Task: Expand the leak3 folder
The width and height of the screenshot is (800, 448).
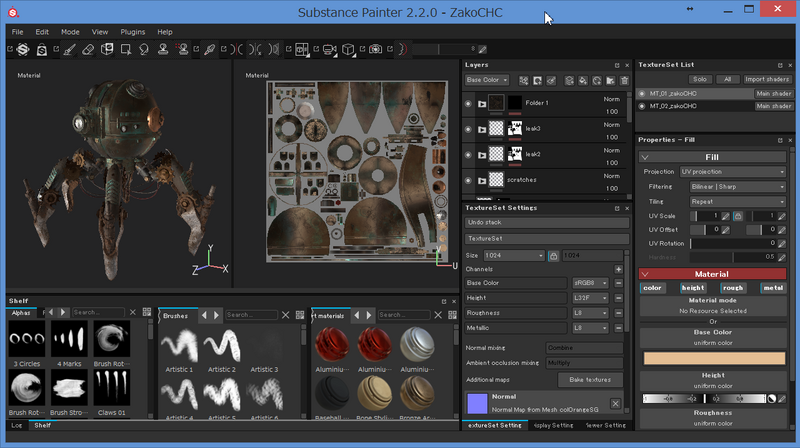Action: (x=482, y=129)
